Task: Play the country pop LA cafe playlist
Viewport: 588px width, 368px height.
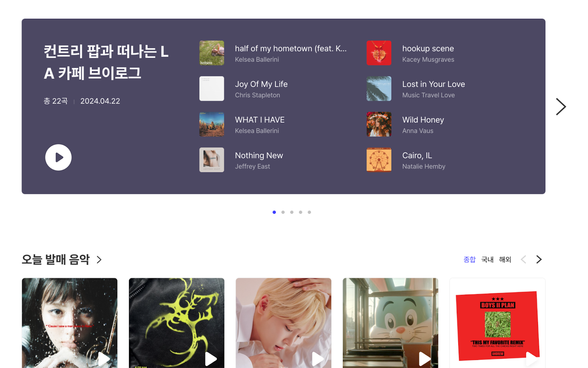Action: (x=58, y=157)
